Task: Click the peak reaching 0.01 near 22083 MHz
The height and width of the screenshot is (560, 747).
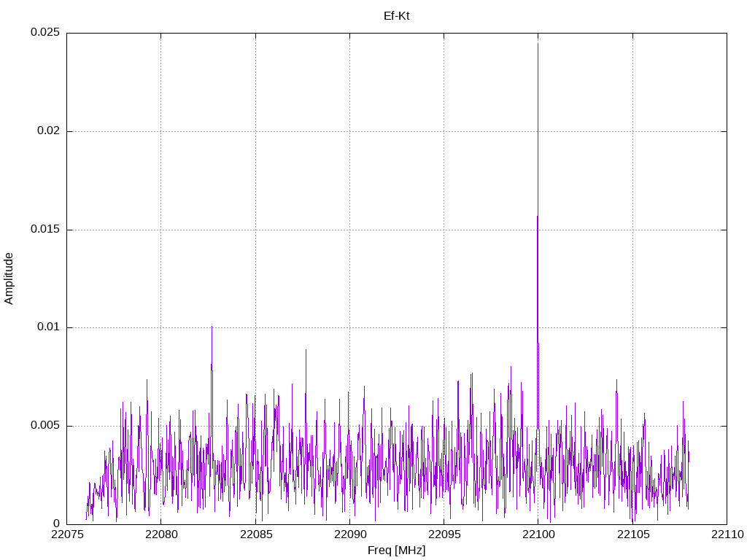Action: 212,328
